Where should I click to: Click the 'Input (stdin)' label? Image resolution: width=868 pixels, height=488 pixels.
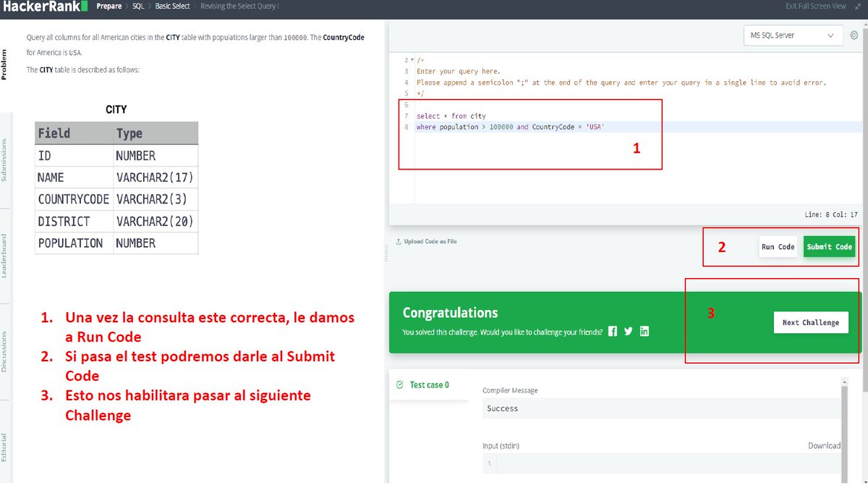point(501,446)
